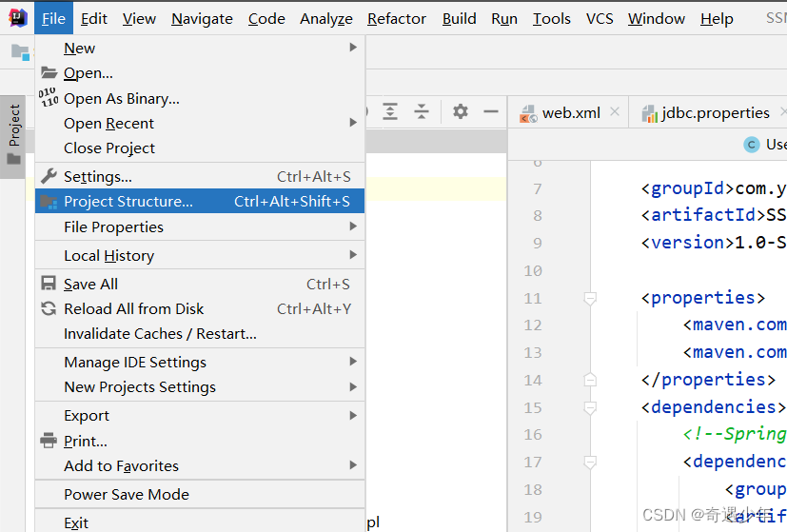
Task: Select Project Structure... menu entry
Action: (x=200, y=201)
